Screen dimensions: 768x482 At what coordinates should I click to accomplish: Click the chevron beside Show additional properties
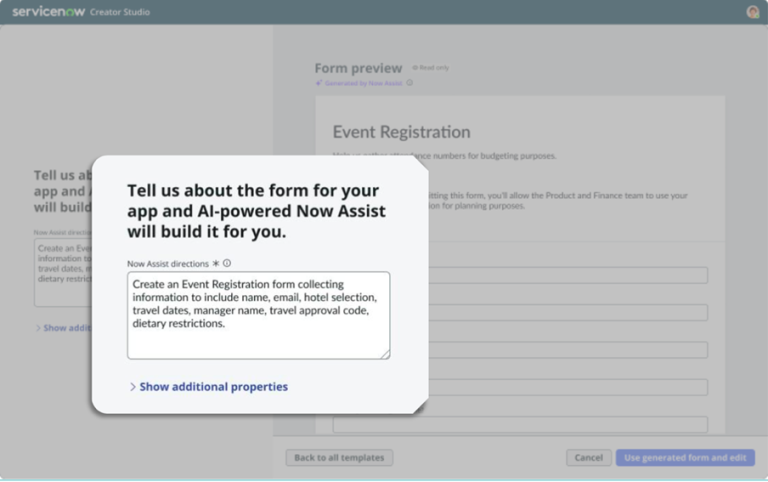(132, 386)
